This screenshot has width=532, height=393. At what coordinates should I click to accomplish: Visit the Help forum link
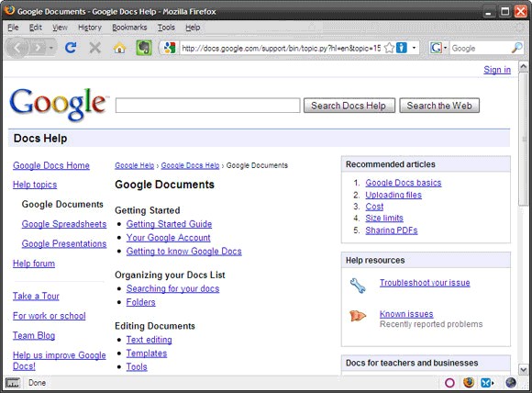pos(34,264)
